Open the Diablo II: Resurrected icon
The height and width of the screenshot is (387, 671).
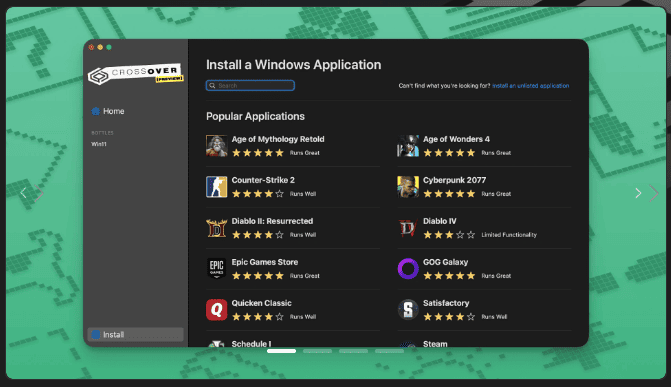pos(217,228)
